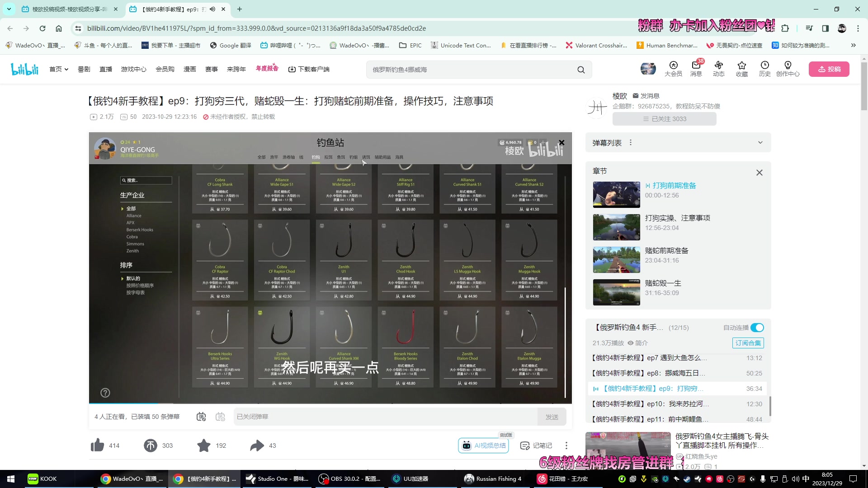The height and width of the screenshot is (488, 868).
Task: Click 订阅合集 button
Action: [748, 343]
